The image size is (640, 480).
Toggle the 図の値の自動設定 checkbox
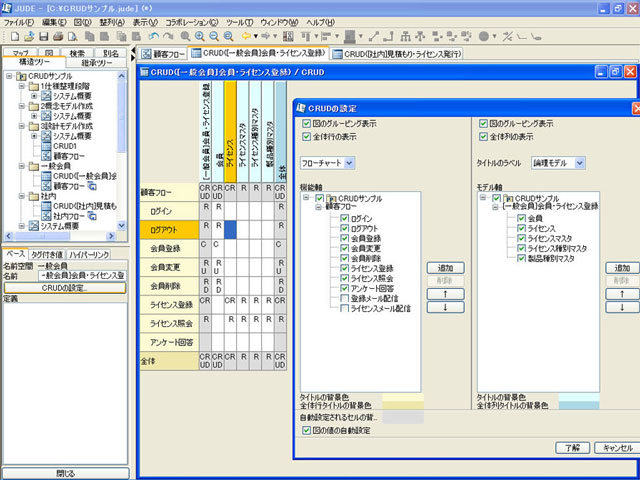[306, 429]
